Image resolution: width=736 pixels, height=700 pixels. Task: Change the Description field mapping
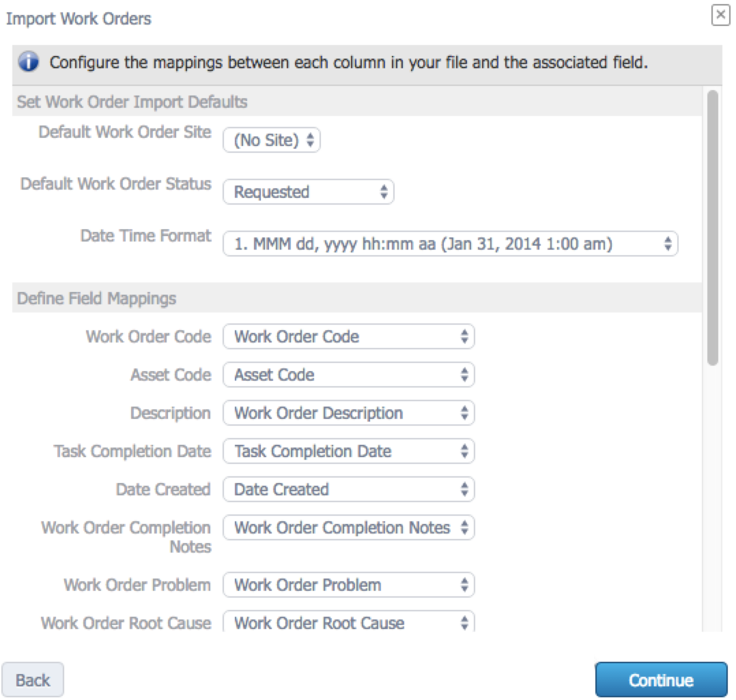tap(349, 413)
